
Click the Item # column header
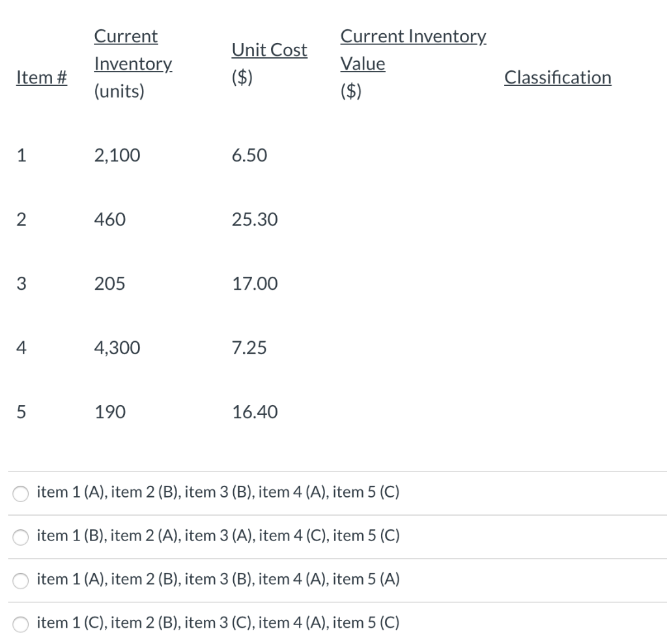tap(41, 77)
